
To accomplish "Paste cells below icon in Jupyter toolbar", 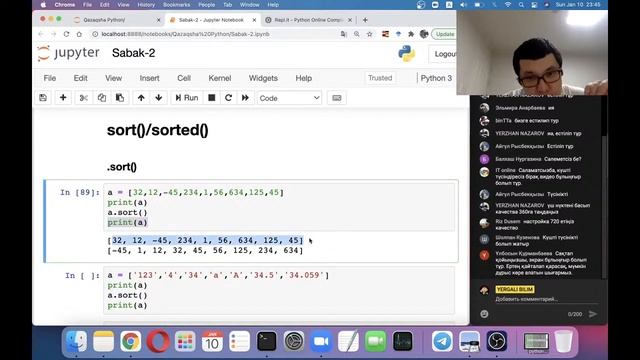I will 120,98.
